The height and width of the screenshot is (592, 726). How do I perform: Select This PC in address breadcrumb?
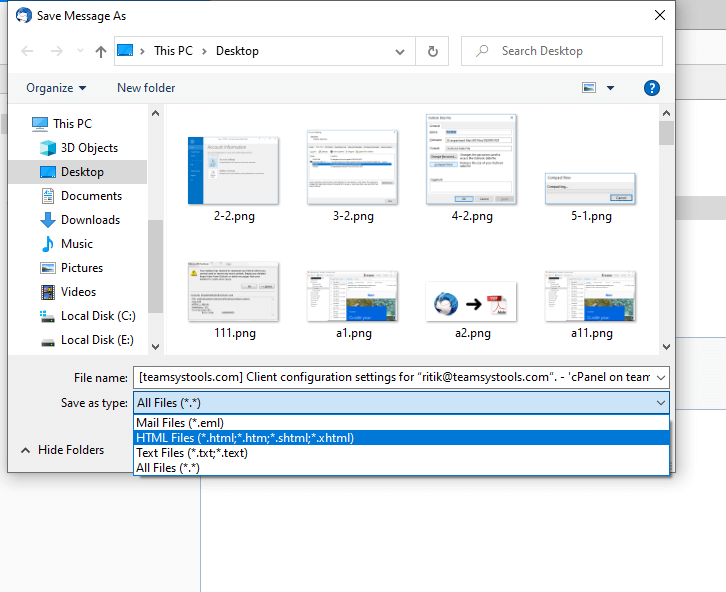(173, 51)
